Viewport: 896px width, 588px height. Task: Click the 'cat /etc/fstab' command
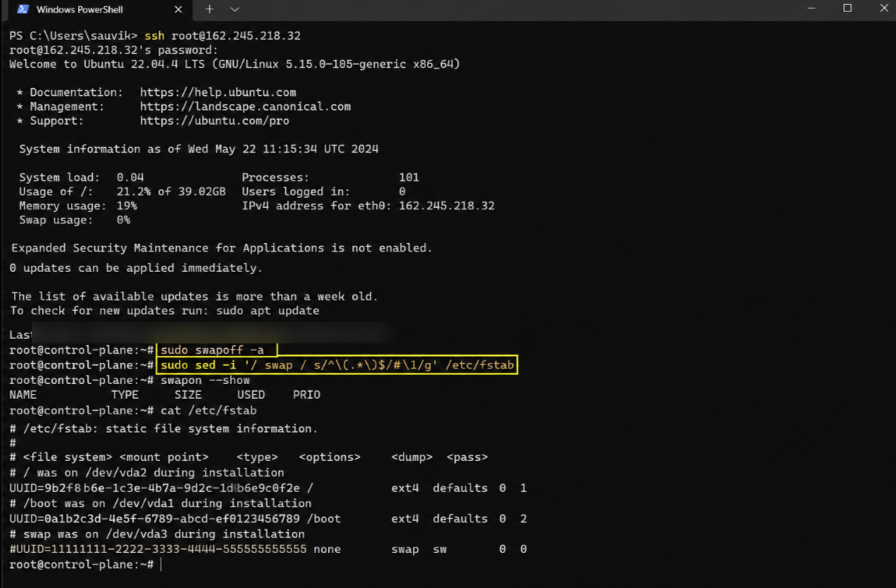[209, 410]
